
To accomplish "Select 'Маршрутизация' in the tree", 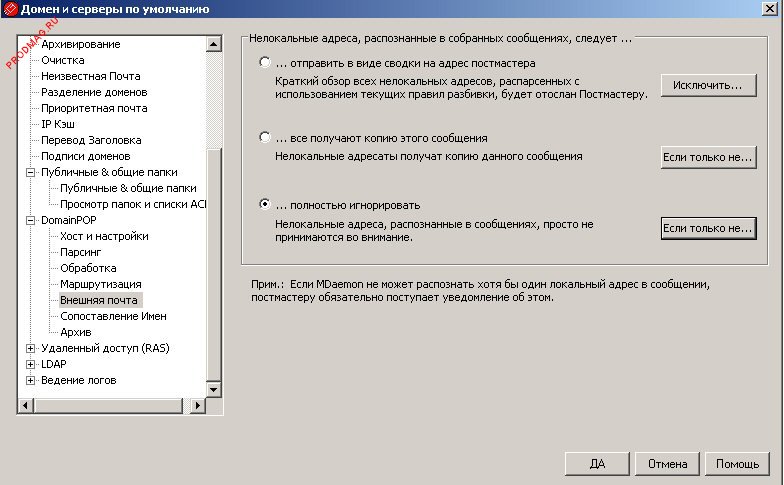I will (99, 284).
